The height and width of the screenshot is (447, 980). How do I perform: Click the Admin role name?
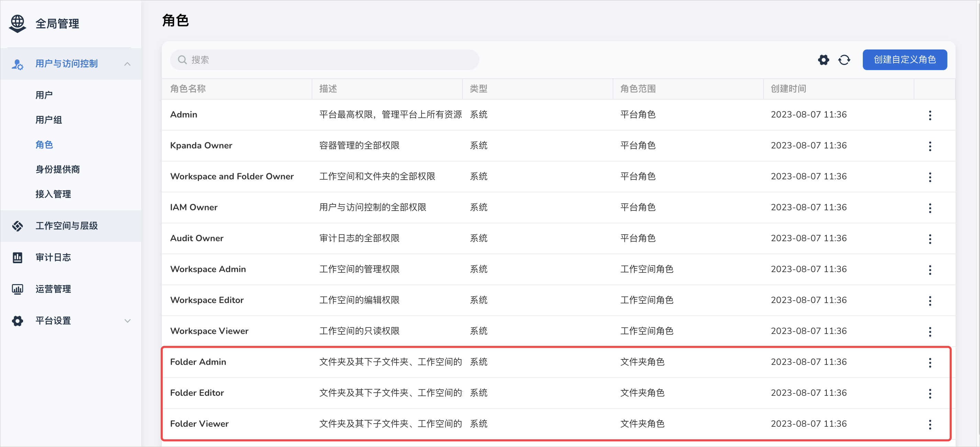(x=184, y=114)
